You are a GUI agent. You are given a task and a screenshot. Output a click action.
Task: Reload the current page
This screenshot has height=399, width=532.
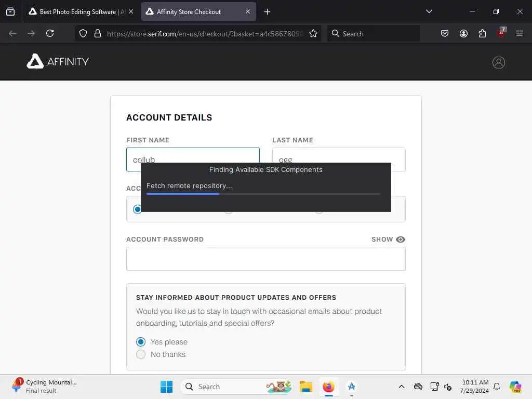pyautogui.click(x=50, y=33)
